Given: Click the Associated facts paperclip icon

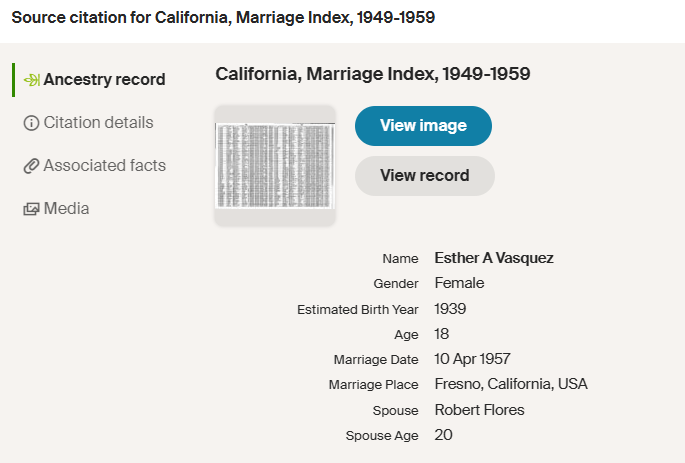Looking at the screenshot, I should pos(31,166).
